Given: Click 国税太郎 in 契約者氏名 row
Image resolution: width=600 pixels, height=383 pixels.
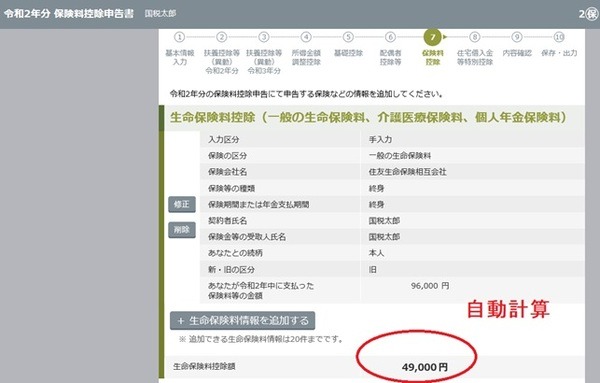Looking at the screenshot, I should pos(384,221).
